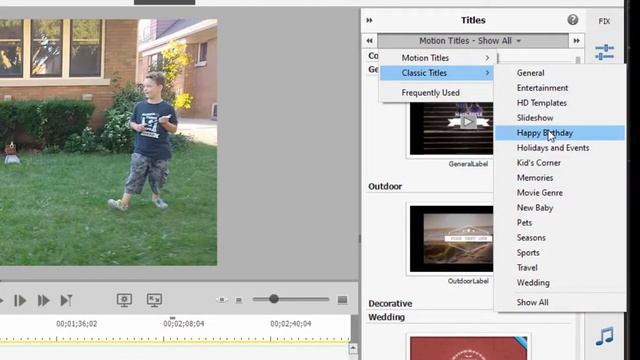Select Frequently Used menu entry
640x360 pixels.
(x=437, y=93)
